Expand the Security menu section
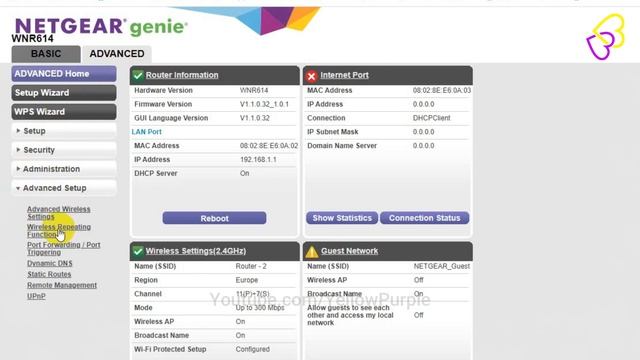Viewport: 640px width, 360px height. tap(64, 150)
